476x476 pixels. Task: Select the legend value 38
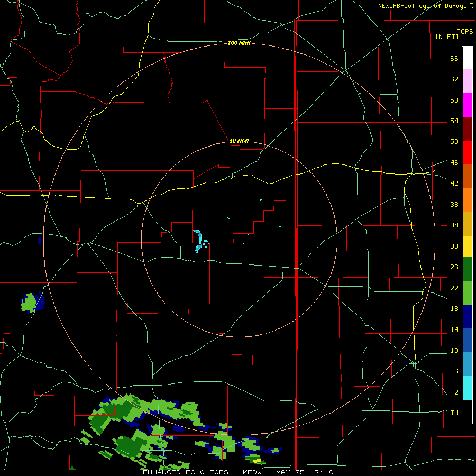[x=454, y=204]
